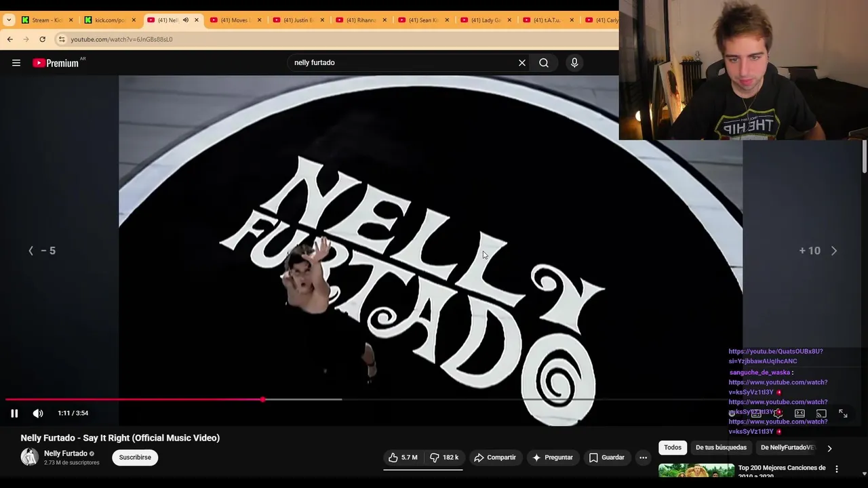Click 2.73 M de suscriptores text
The image size is (868, 488).
[72, 463]
